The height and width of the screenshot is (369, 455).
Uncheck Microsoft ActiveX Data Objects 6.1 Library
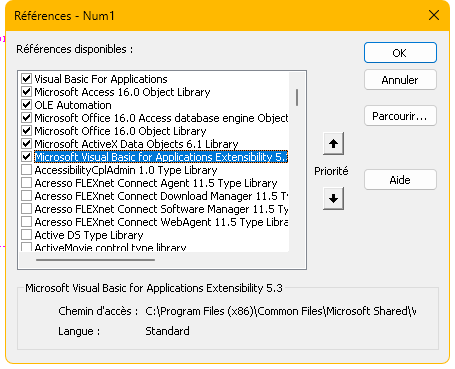coord(26,144)
